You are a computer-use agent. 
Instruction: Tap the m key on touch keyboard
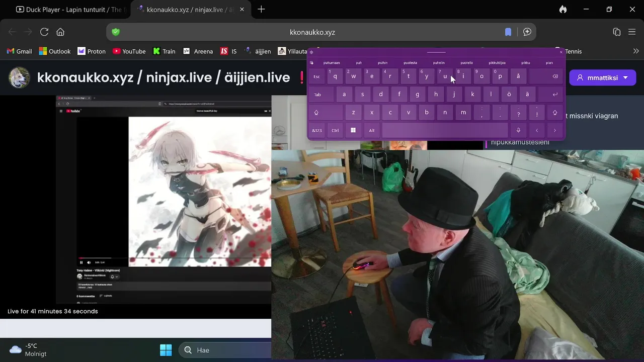(463, 113)
